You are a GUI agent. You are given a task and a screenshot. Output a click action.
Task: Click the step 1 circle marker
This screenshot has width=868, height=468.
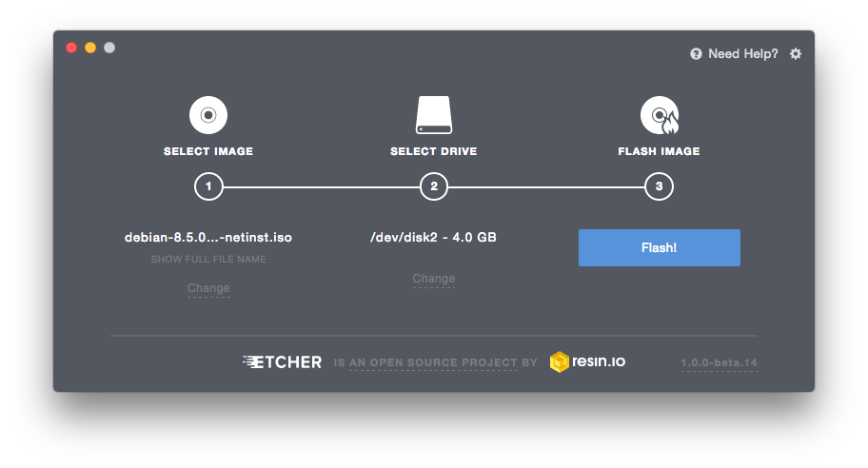[x=208, y=186]
